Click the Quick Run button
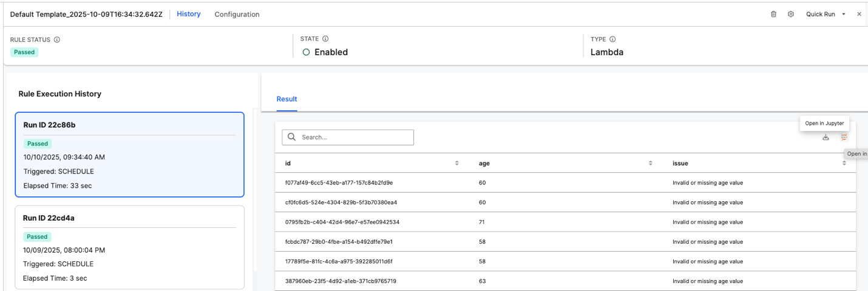This screenshot has height=291, width=868. click(821, 14)
